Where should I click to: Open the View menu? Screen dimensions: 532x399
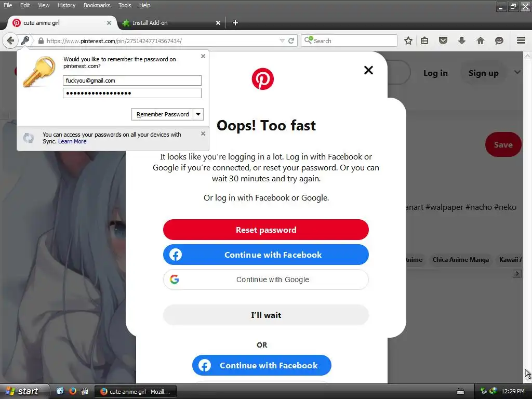point(44,5)
